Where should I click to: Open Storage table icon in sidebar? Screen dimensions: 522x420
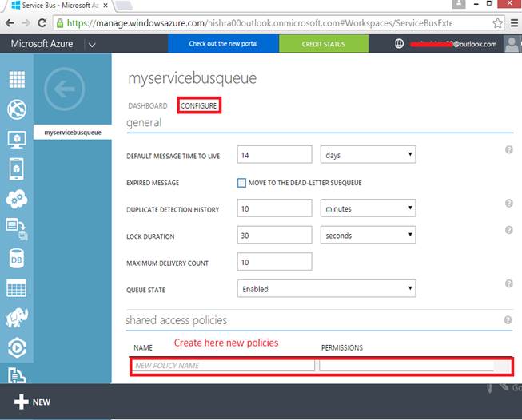[17, 288]
